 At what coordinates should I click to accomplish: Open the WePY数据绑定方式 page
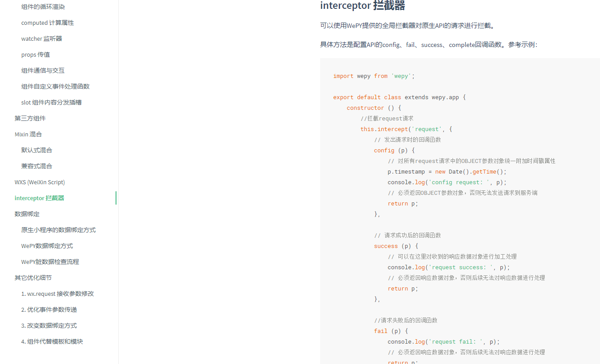(x=48, y=246)
